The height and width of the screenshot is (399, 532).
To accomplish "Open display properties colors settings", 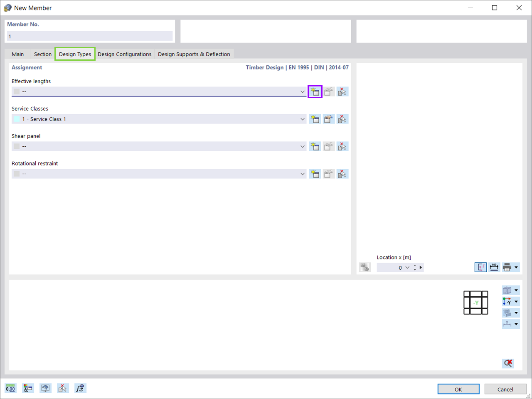I will tap(28, 388).
